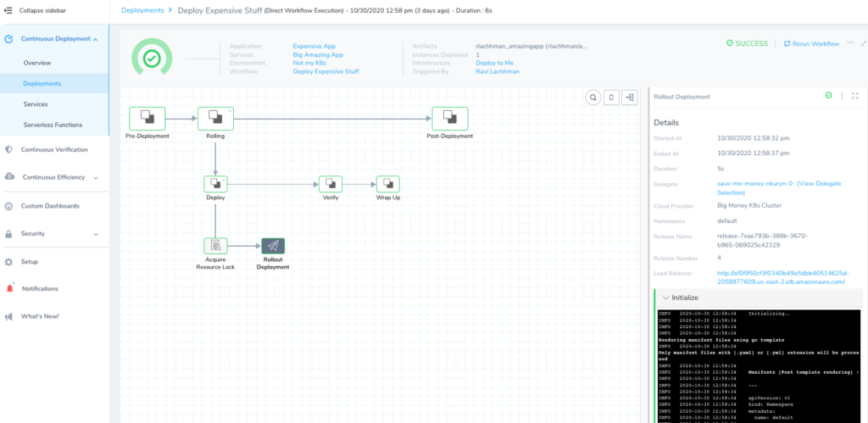868x423 pixels.
Task: Click the Security lock icon
Action: 8,234
